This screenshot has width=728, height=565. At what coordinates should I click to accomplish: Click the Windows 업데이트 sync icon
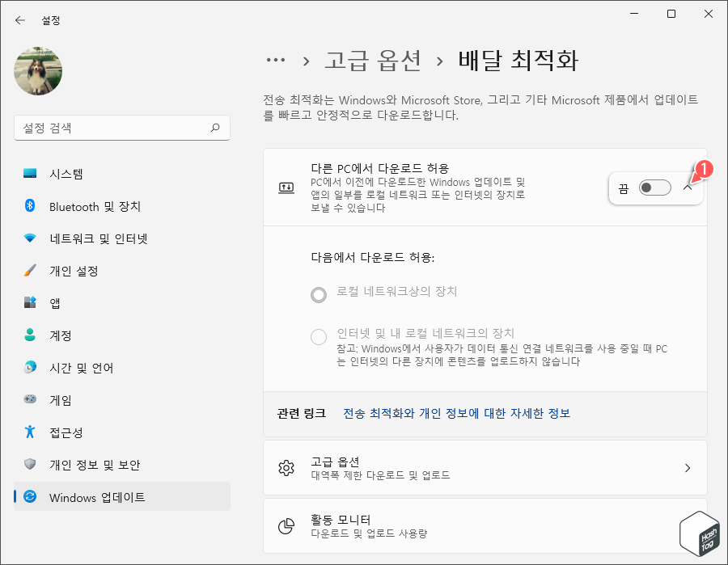coord(30,496)
